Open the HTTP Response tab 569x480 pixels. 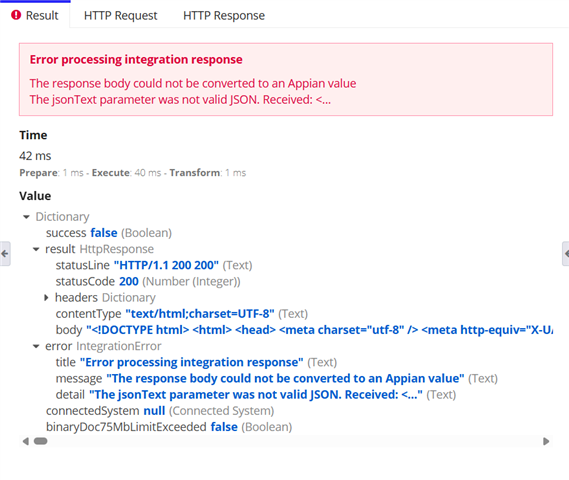click(x=224, y=16)
